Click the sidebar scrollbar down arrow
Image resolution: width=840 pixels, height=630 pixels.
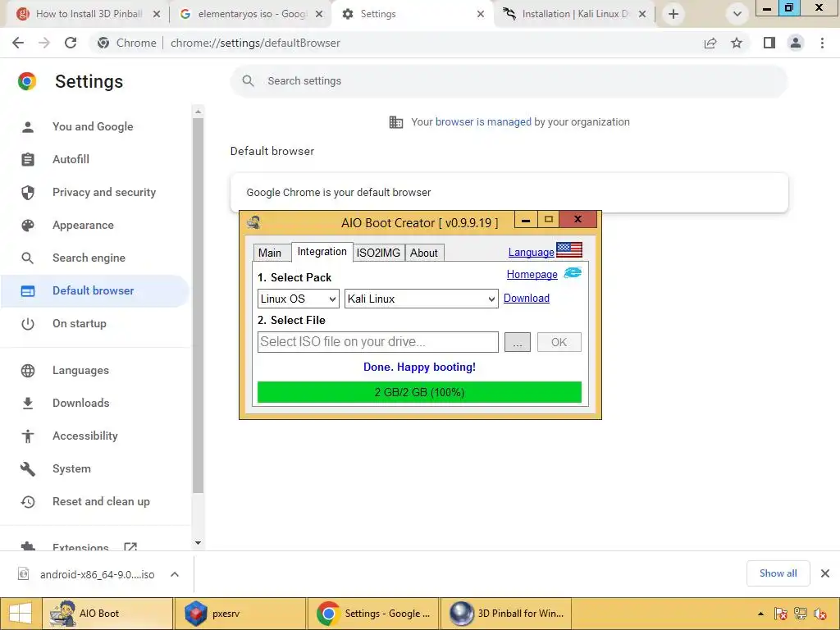point(198,543)
